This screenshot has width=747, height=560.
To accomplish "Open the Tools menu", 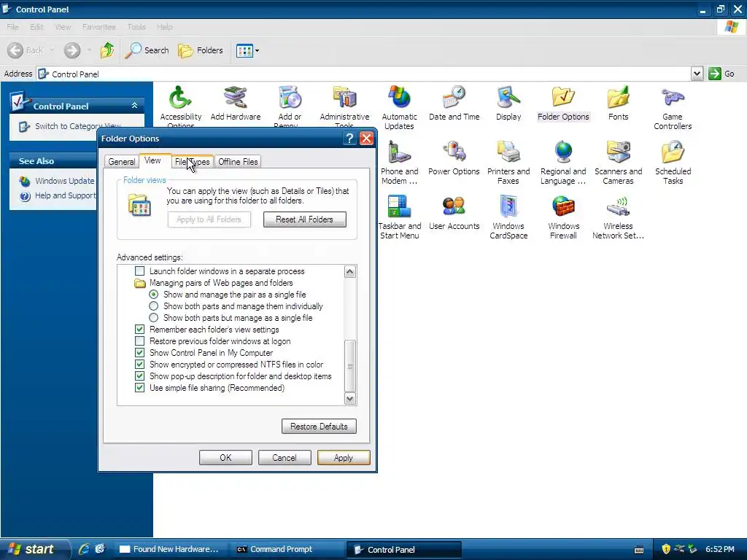I will [x=136, y=27].
